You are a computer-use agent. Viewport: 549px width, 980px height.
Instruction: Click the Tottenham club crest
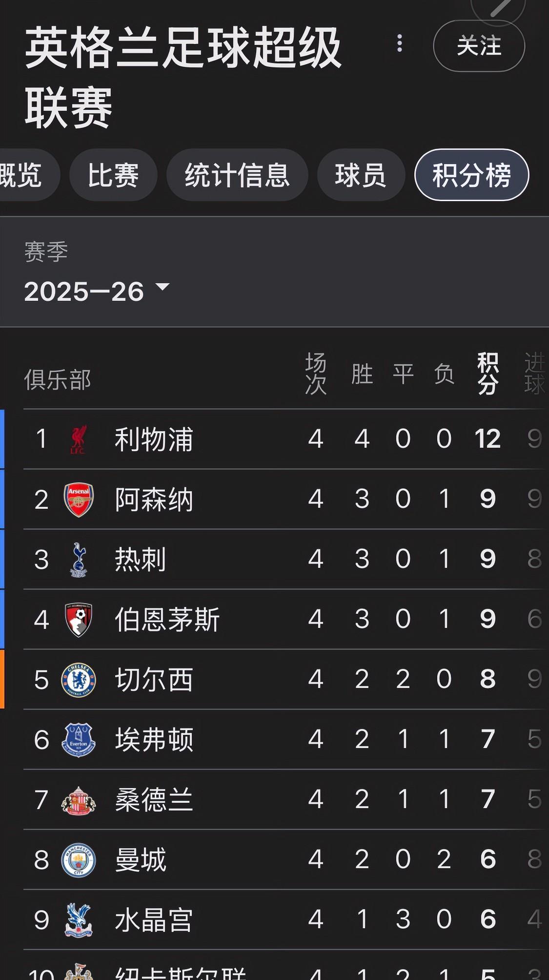point(79,560)
